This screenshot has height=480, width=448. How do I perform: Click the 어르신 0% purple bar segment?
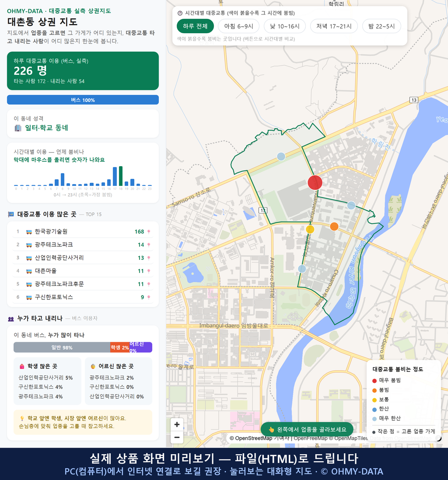pos(141,348)
